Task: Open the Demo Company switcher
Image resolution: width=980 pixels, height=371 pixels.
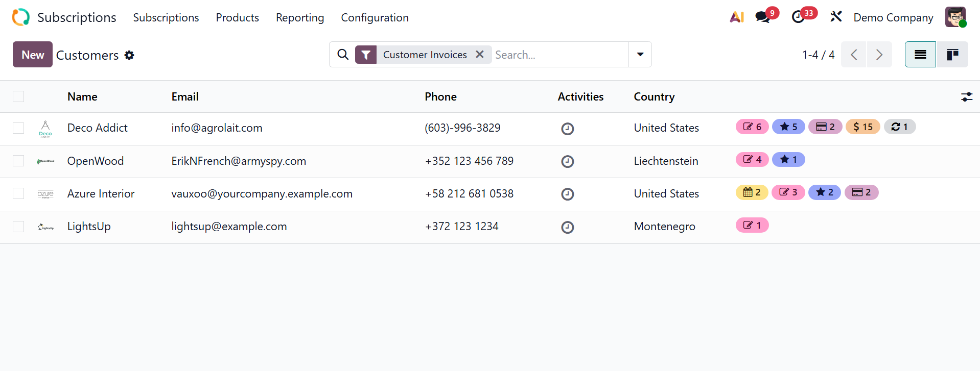Action: click(x=893, y=17)
